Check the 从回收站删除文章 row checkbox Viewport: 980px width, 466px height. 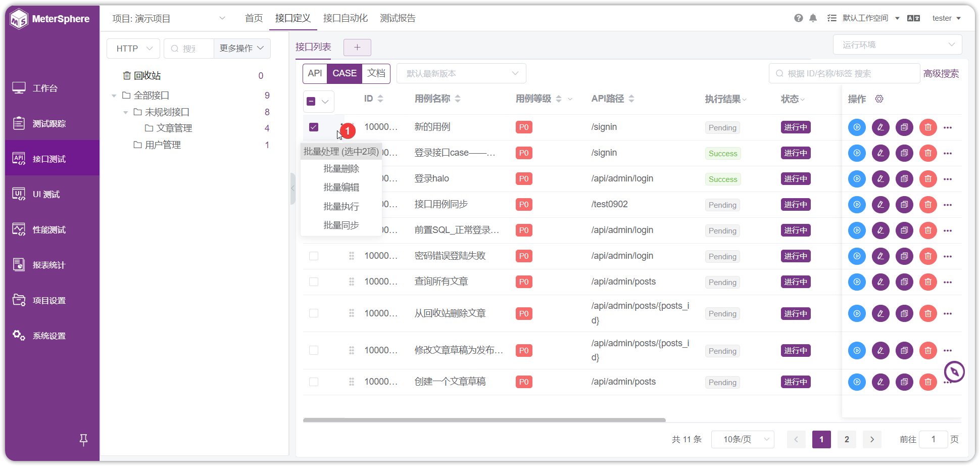click(314, 313)
